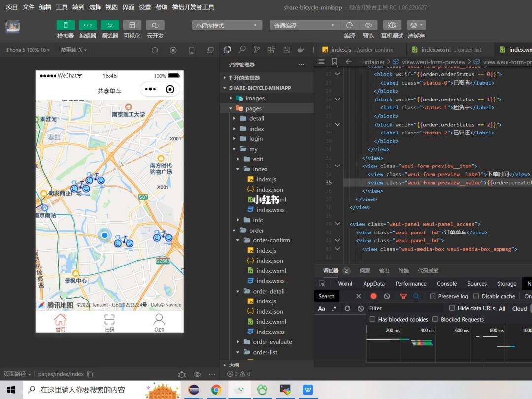Viewport: 532px width, 399px height.
Task: Click the back arrow in editor breadcrumb bar
Action: coord(348,62)
